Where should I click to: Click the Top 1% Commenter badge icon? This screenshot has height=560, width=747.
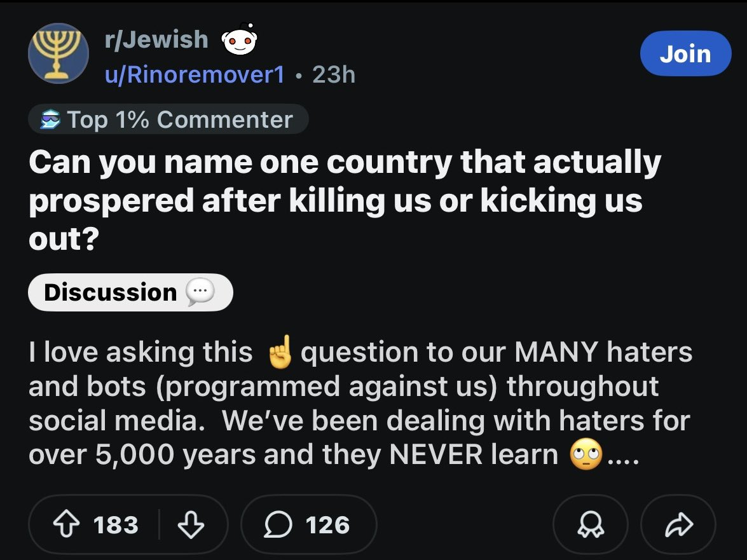[50, 120]
